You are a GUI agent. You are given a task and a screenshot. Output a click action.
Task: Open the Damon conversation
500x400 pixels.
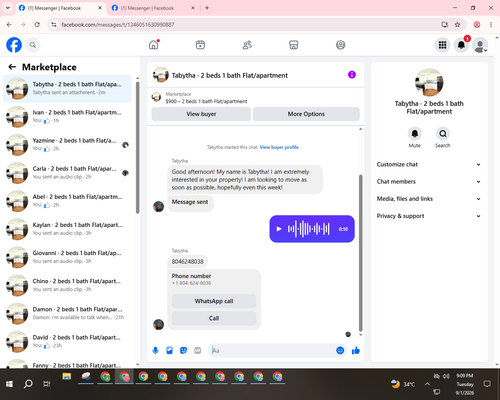point(67,314)
